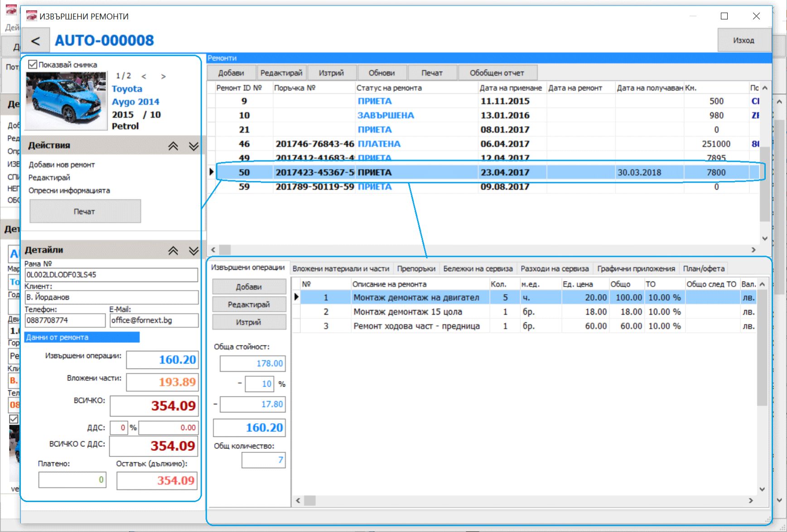This screenshot has width=787, height=532.
Task: Switch to Бележки на сервиза tab
Action: [x=478, y=269]
